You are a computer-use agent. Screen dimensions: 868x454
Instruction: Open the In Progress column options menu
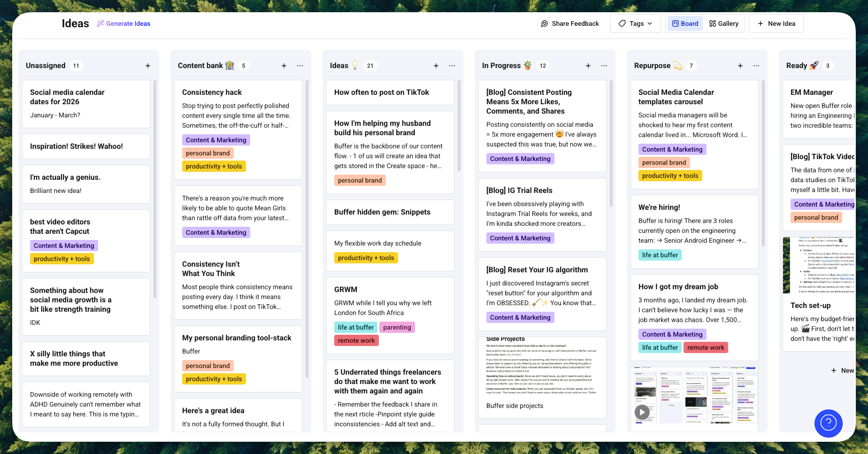604,66
